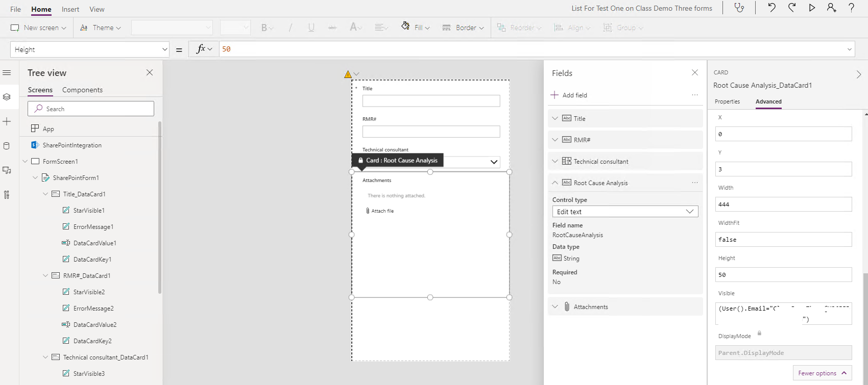Expand the Title field in Fields panel
The image size is (868, 385).
click(555, 118)
